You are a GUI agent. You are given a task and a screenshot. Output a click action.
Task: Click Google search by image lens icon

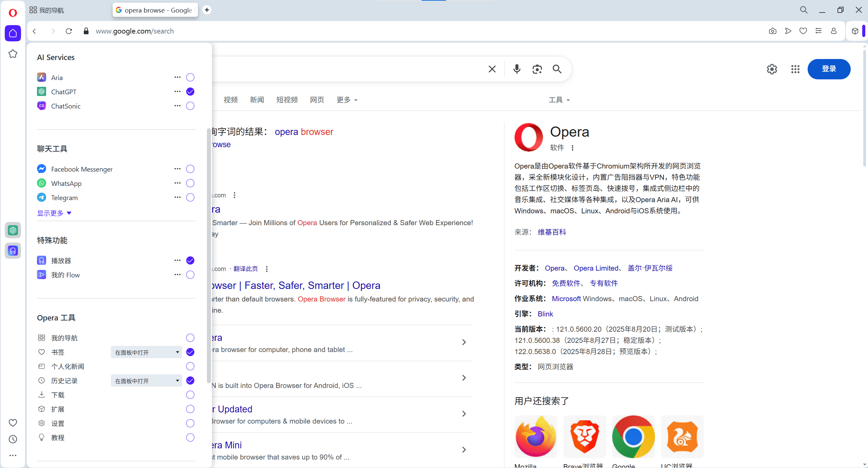[537, 69]
